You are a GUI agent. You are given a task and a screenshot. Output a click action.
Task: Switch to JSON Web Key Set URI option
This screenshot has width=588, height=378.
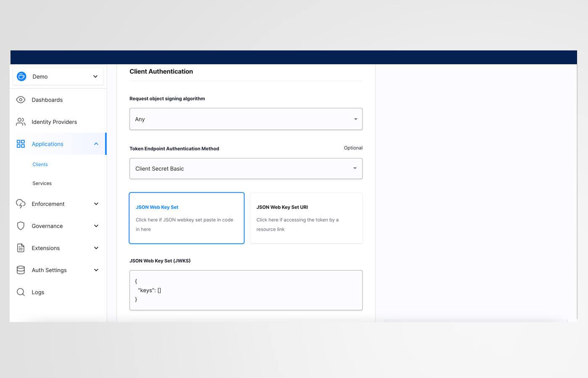click(x=306, y=218)
